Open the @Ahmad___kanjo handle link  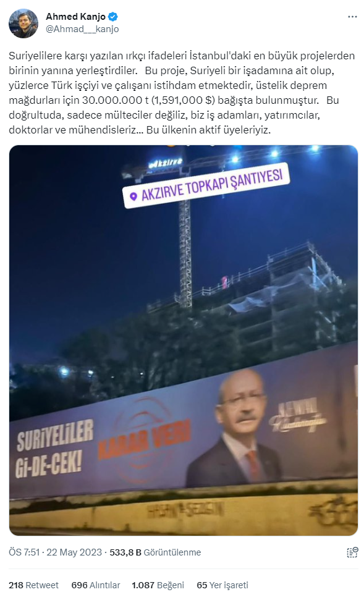(82, 29)
